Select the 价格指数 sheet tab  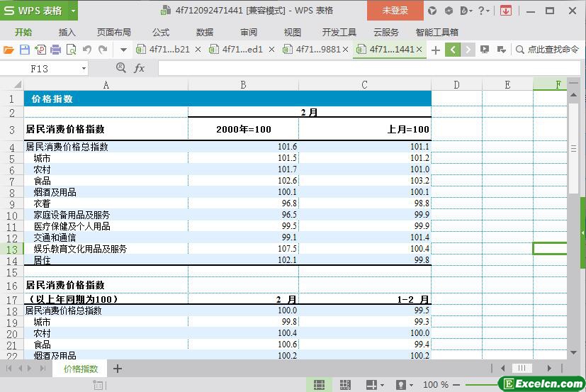tap(81, 369)
